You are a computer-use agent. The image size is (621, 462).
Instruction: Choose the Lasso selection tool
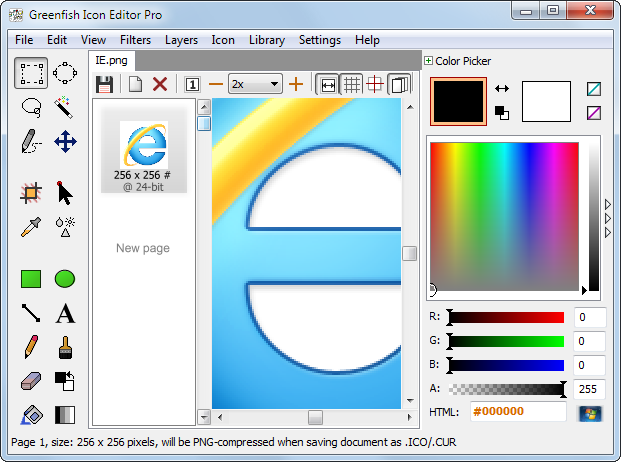31,107
